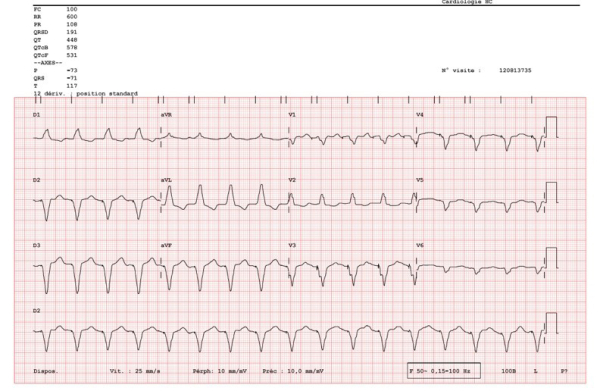
Task: Select the P axis value -73
Action: pos(72,70)
